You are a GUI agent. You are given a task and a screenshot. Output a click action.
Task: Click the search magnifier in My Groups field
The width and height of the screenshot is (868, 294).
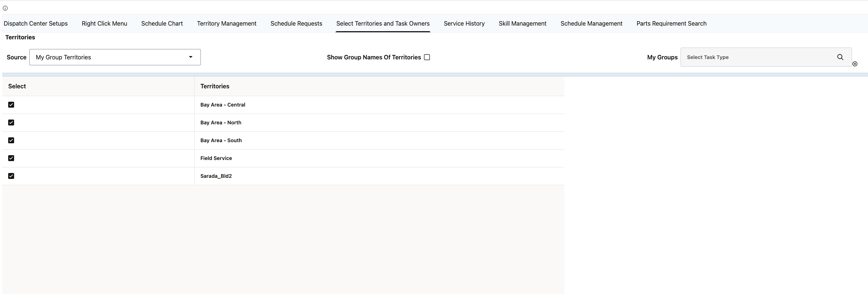click(x=840, y=57)
